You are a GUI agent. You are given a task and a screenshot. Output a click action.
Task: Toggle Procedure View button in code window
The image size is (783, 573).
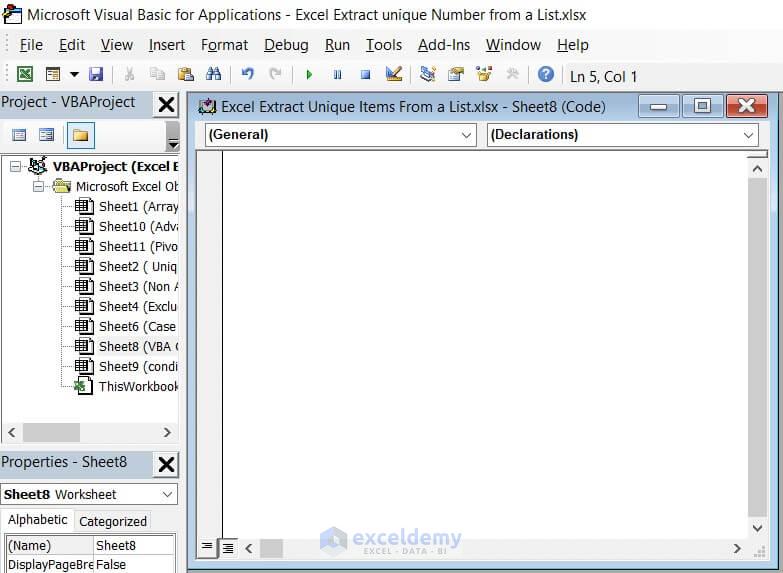click(207, 547)
